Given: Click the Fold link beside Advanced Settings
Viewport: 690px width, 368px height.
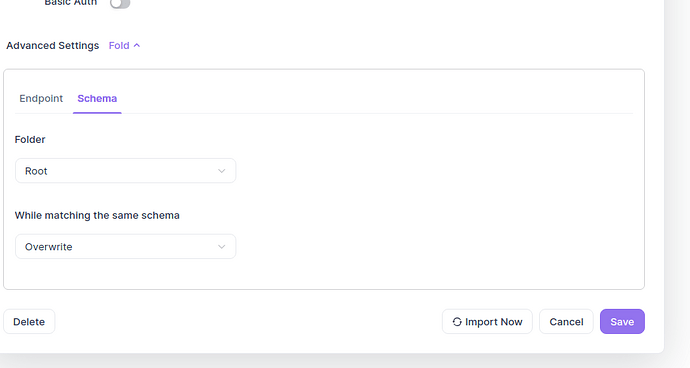Looking at the screenshot, I should pos(119,45).
